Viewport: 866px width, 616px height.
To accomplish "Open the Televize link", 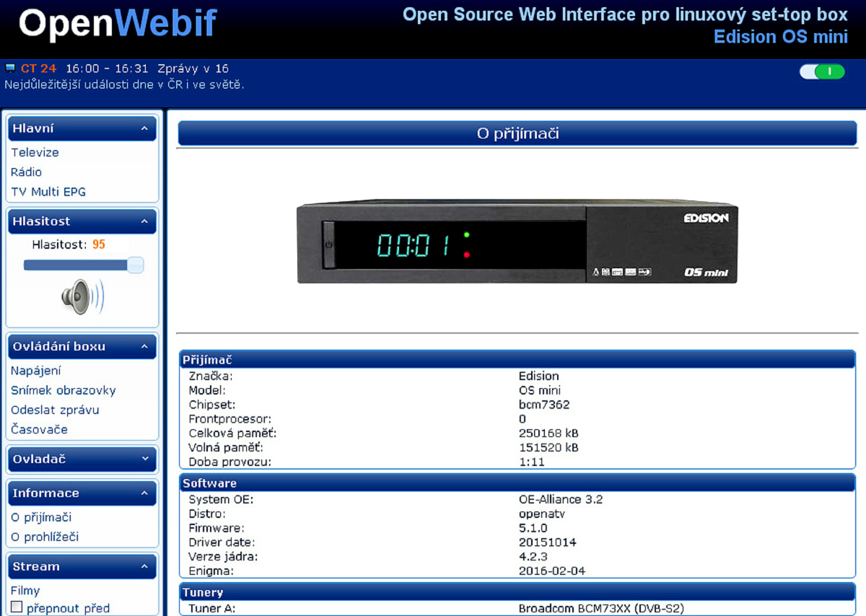I will [35, 152].
